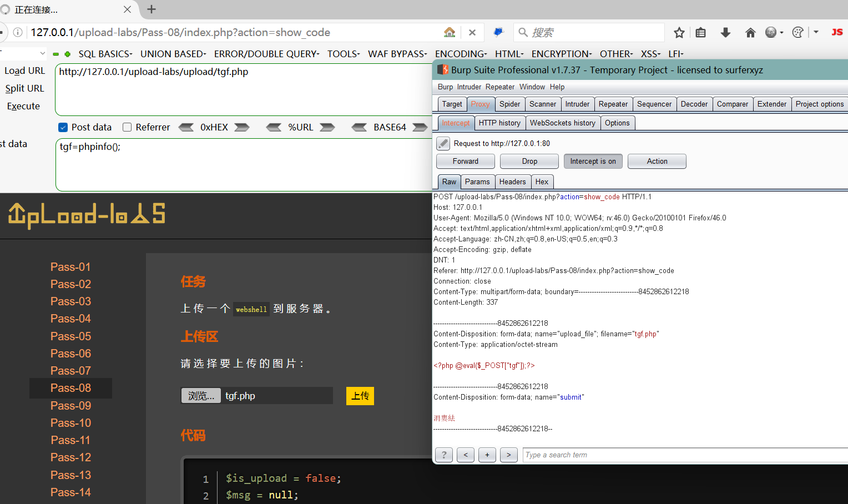Expand the HTML menu in HackBar

pyautogui.click(x=509, y=54)
